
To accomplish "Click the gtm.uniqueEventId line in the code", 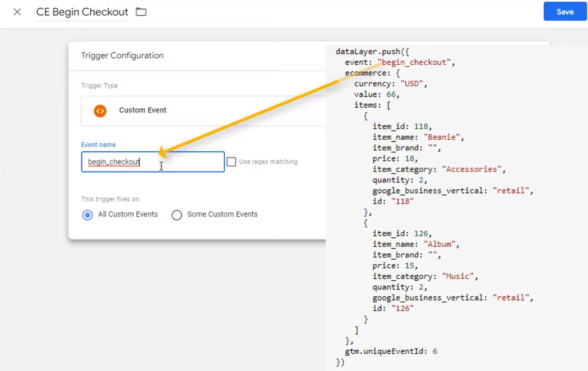I will [390, 351].
